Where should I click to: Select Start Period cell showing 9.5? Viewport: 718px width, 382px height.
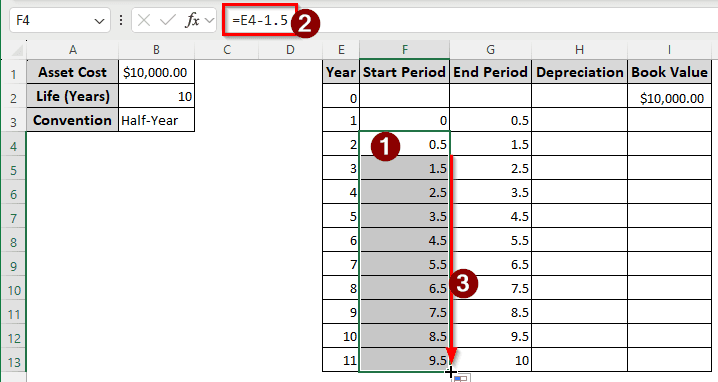coord(404,360)
